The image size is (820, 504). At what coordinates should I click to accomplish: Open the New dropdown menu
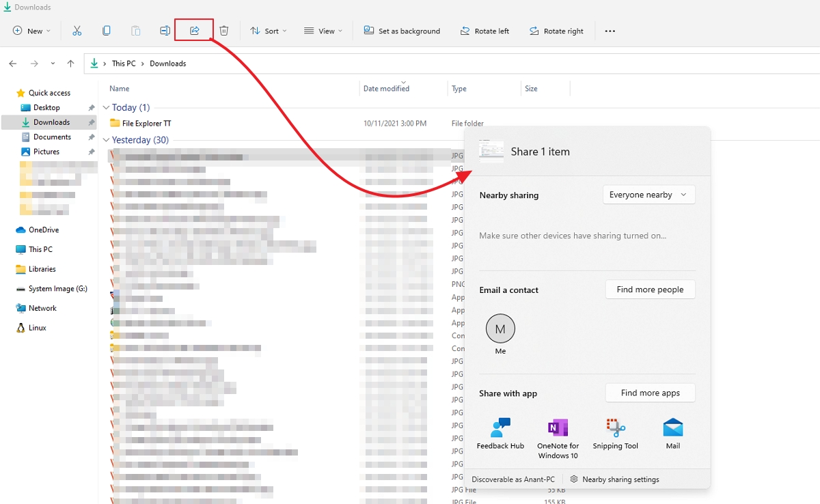(x=31, y=31)
